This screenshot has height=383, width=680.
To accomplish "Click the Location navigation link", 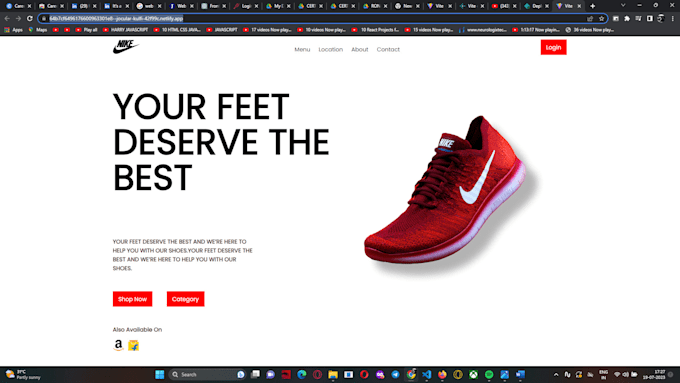I will click(330, 49).
